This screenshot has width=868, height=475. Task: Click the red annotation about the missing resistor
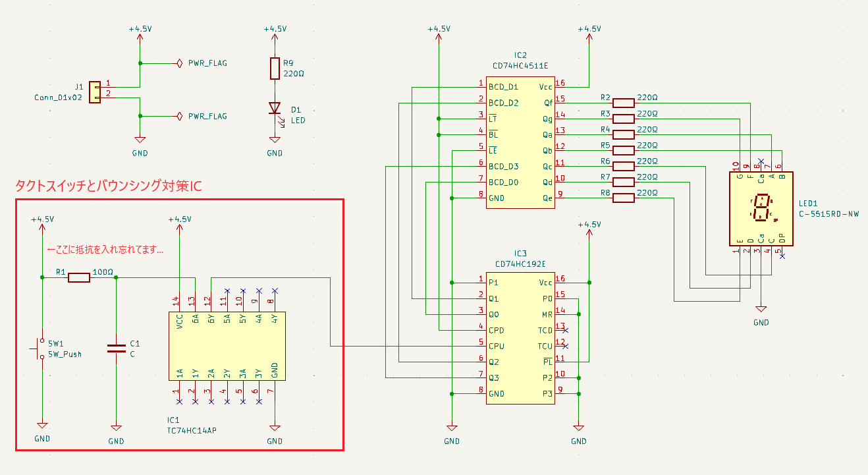105,250
